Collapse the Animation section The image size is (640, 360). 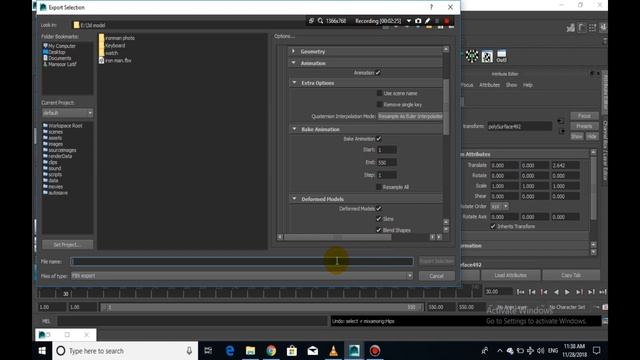tap(294, 63)
